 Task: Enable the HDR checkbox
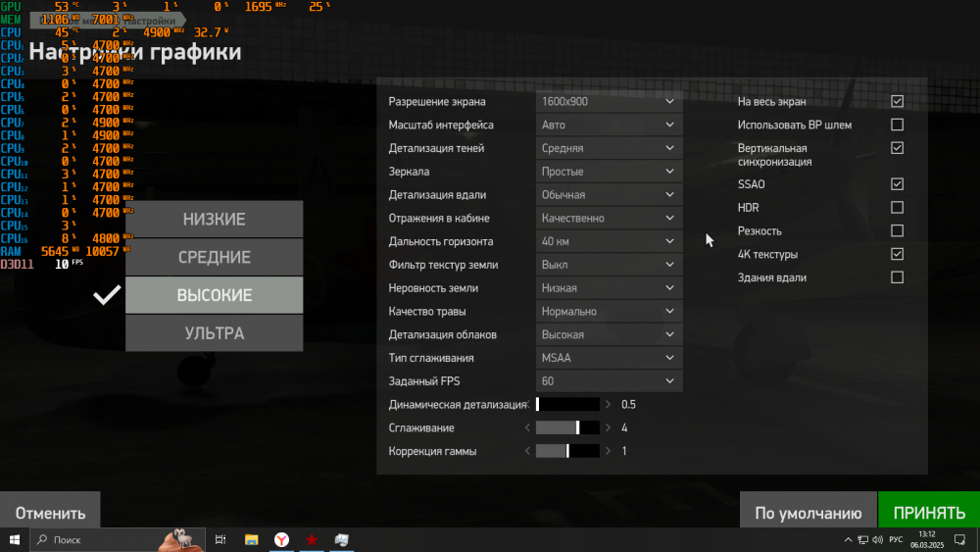[x=897, y=207]
